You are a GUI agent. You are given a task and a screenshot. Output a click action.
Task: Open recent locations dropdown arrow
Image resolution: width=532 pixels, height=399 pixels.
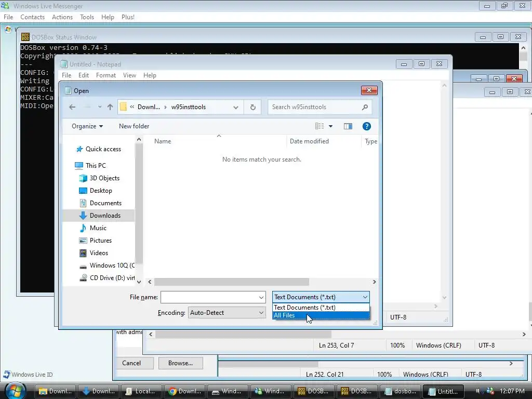click(x=99, y=107)
